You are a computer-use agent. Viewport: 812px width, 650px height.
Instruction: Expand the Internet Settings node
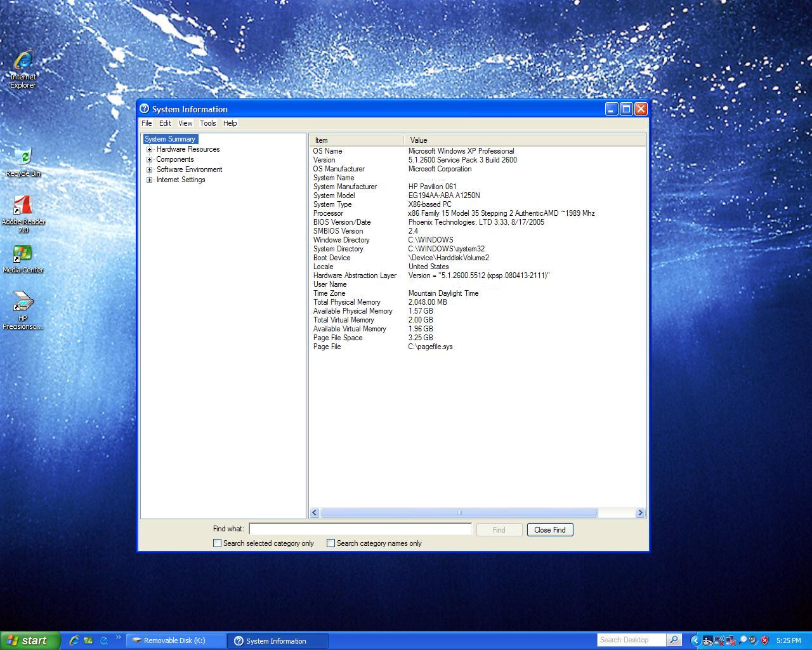tap(150, 180)
